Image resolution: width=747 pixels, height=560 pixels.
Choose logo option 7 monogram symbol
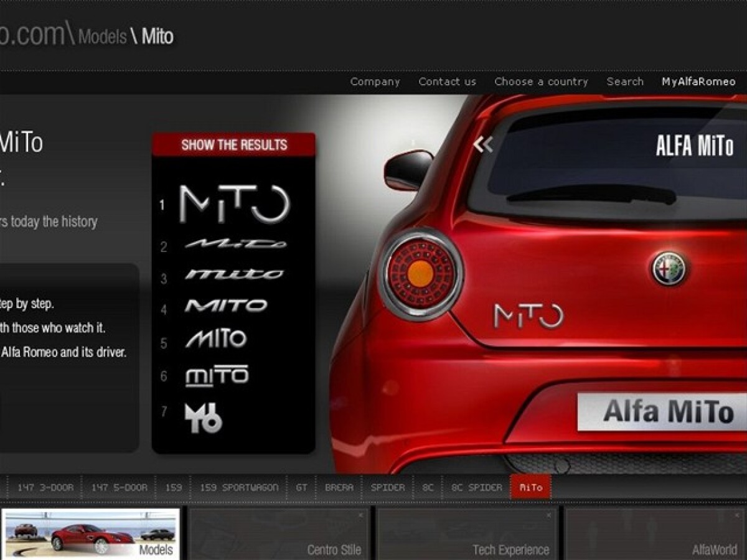[203, 418]
